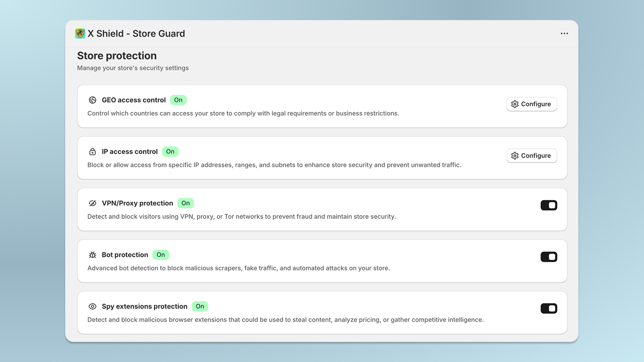The image size is (644, 362).
Task: Select the VPN/Proxy protection eye-slash icon
Action: [x=92, y=203]
